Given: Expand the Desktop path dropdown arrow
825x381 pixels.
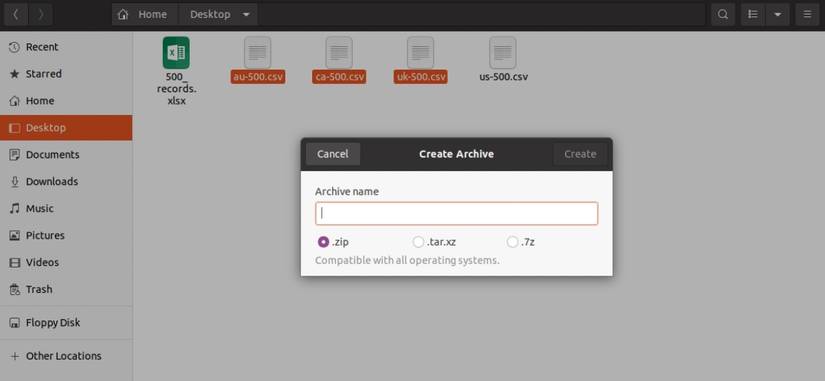Looking at the screenshot, I should click(x=246, y=14).
